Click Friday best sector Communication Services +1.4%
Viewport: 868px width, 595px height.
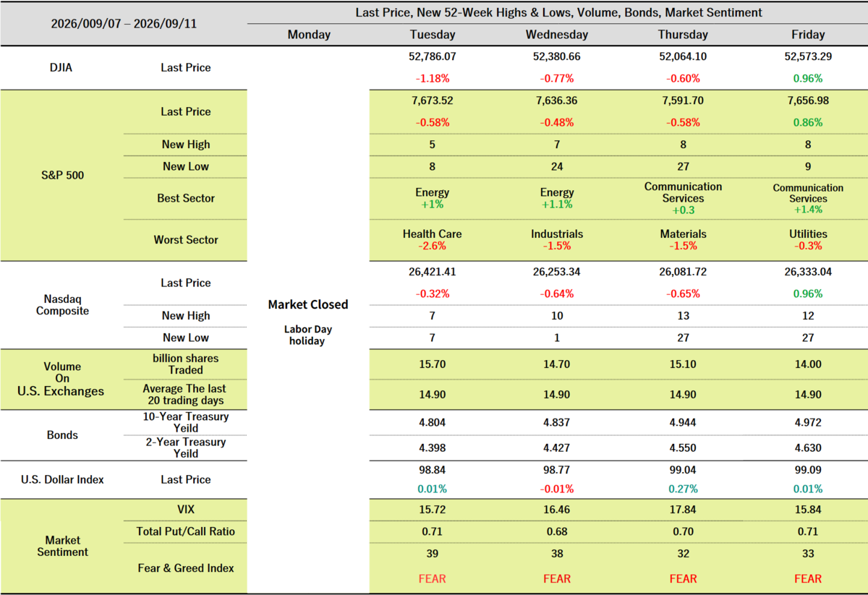808,198
